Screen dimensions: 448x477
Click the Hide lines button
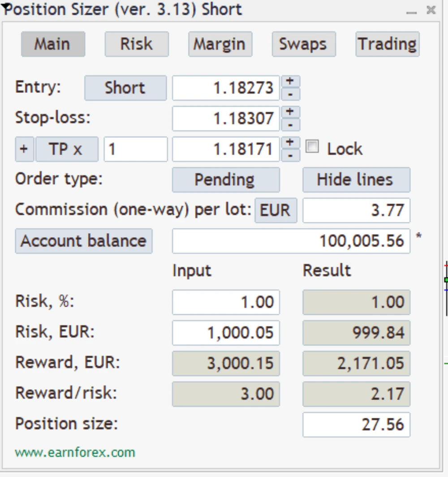pyautogui.click(x=356, y=180)
